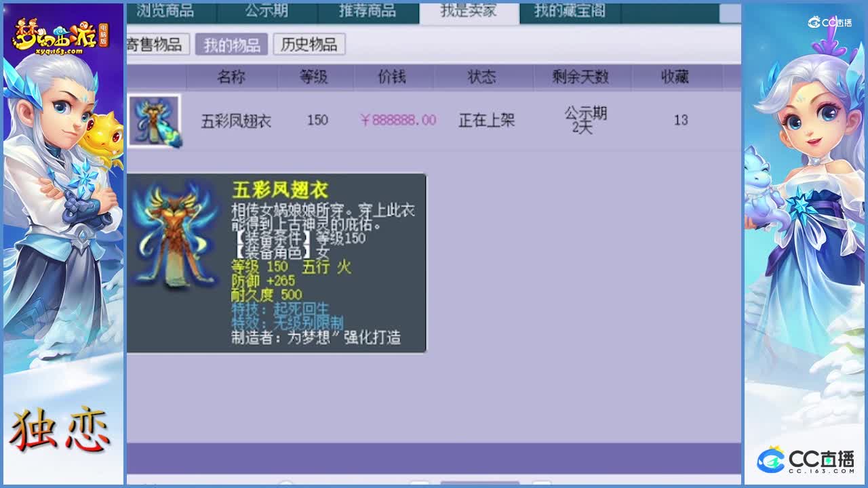Click the 防御 +265 stat line
868x488 pixels.
[263, 281]
